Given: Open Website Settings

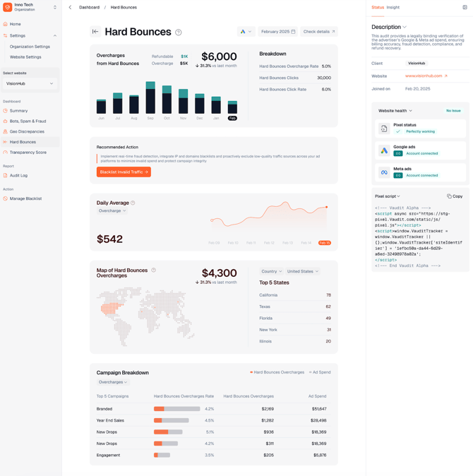Looking at the screenshot, I should (x=25, y=57).
